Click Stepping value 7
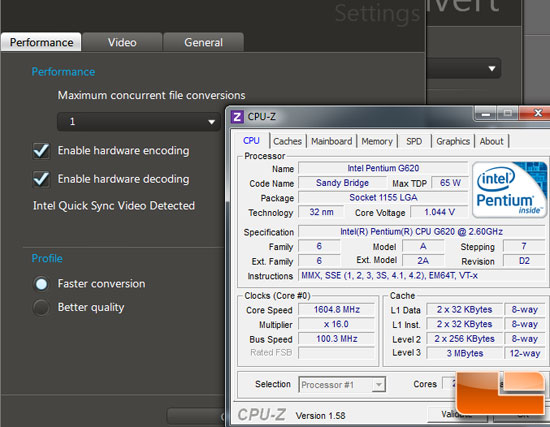Screen dimensions: 550x427 tap(524, 247)
